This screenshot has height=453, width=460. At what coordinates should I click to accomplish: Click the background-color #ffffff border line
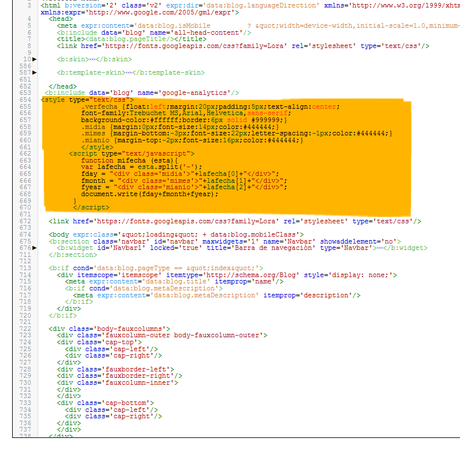pyautogui.click(x=184, y=120)
